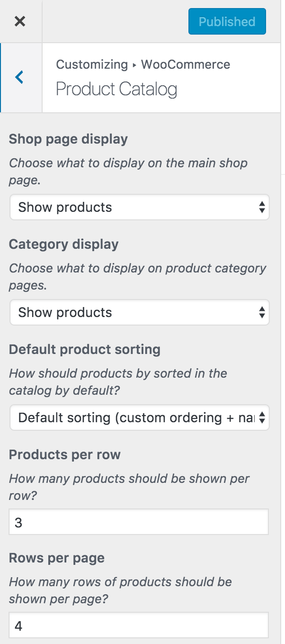Open the Shop page display dropdown
Screen dimensions: 285x644
coord(139,207)
